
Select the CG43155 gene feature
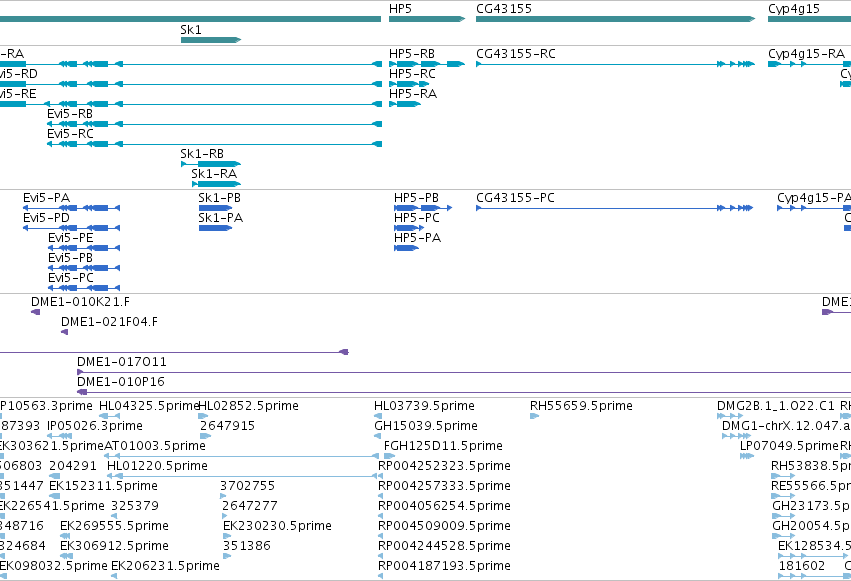(x=615, y=19)
